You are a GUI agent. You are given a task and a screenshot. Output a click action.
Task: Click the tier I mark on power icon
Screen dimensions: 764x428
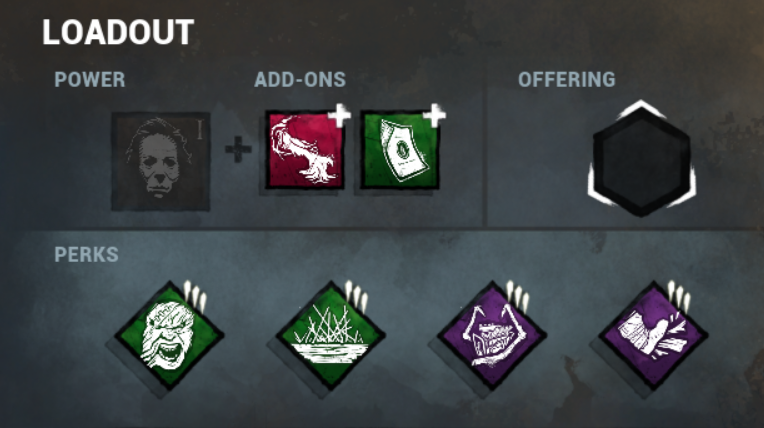click(x=199, y=128)
